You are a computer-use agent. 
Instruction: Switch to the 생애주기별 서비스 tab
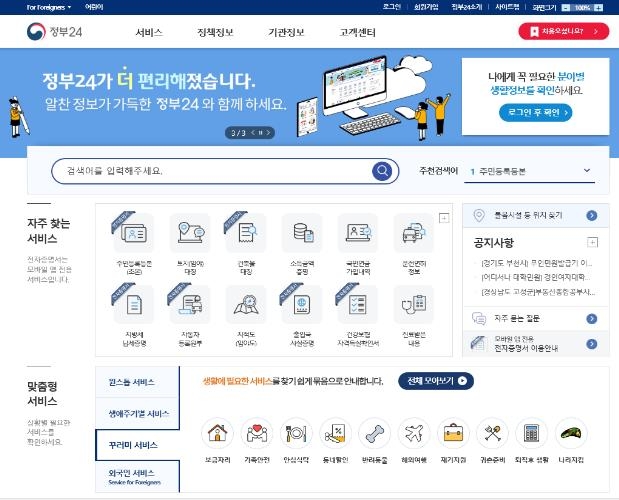(137, 414)
